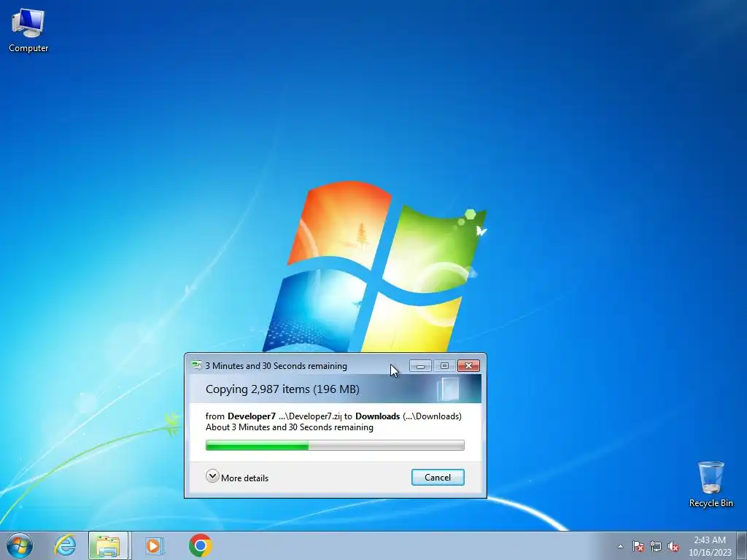Viewport: 747px width, 560px height.
Task: Launch Windows Media Player from the taskbar
Action: point(154,545)
